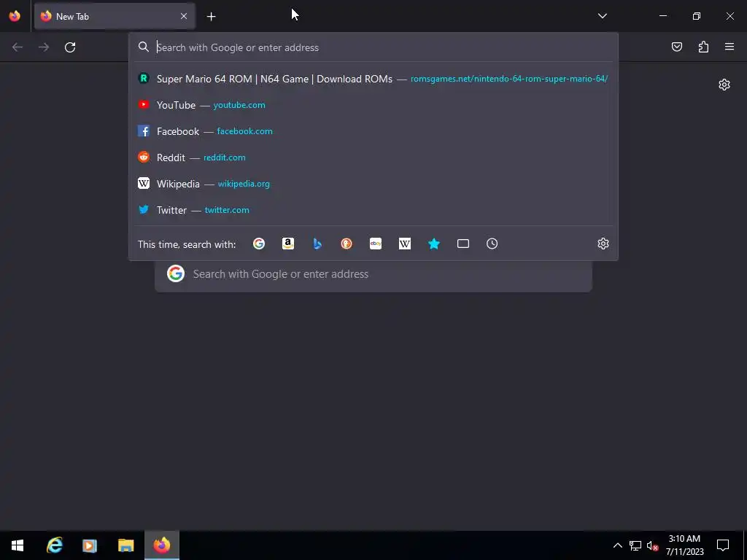The height and width of the screenshot is (560, 747).
Task: Reload the current page
Action: tap(70, 47)
